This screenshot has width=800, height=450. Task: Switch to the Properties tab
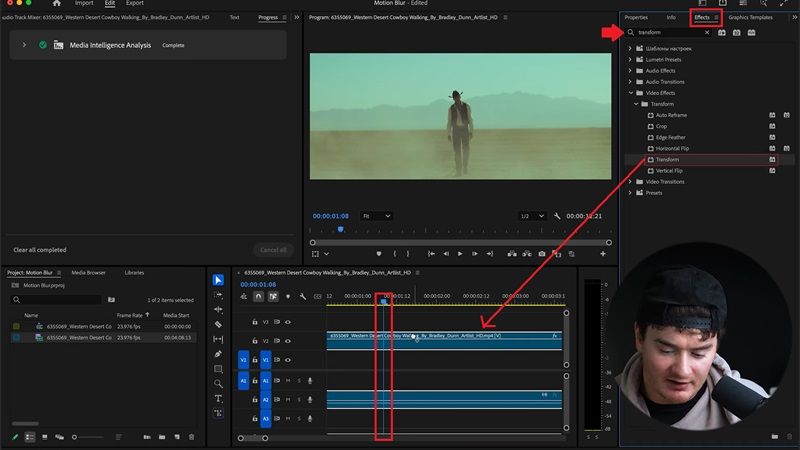(x=636, y=17)
